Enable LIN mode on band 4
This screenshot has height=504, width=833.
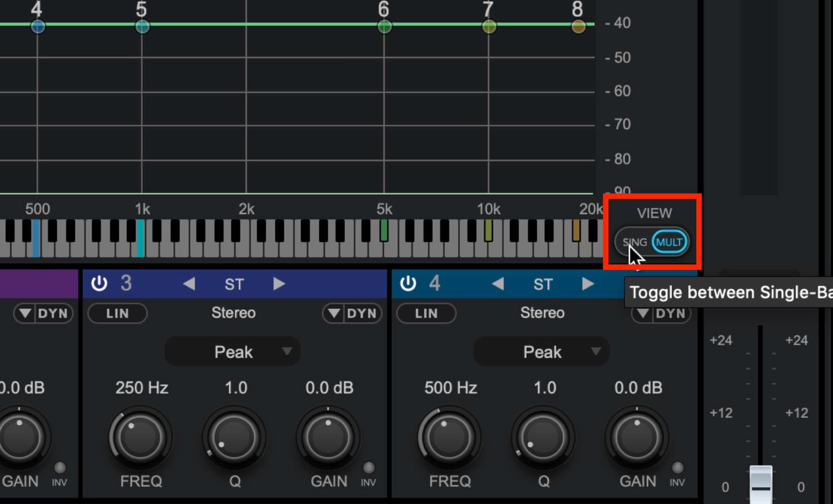click(x=426, y=313)
